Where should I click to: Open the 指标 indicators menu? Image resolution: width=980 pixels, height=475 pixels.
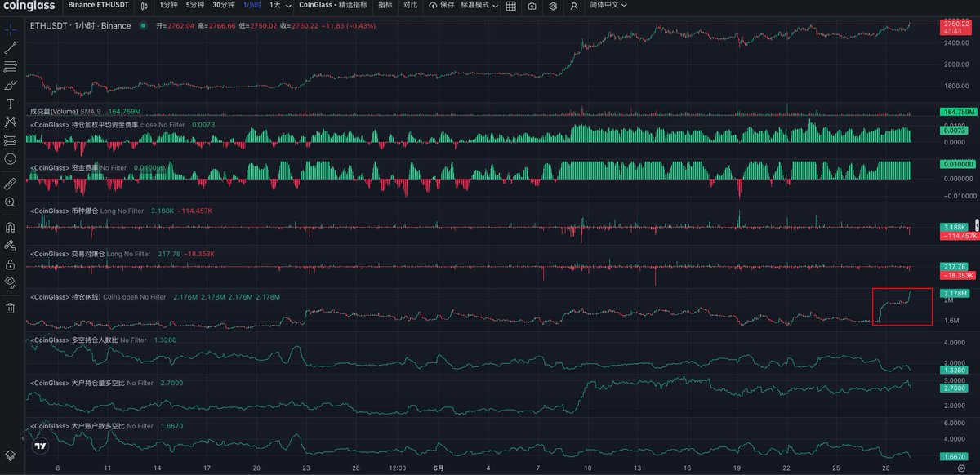[385, 5]
